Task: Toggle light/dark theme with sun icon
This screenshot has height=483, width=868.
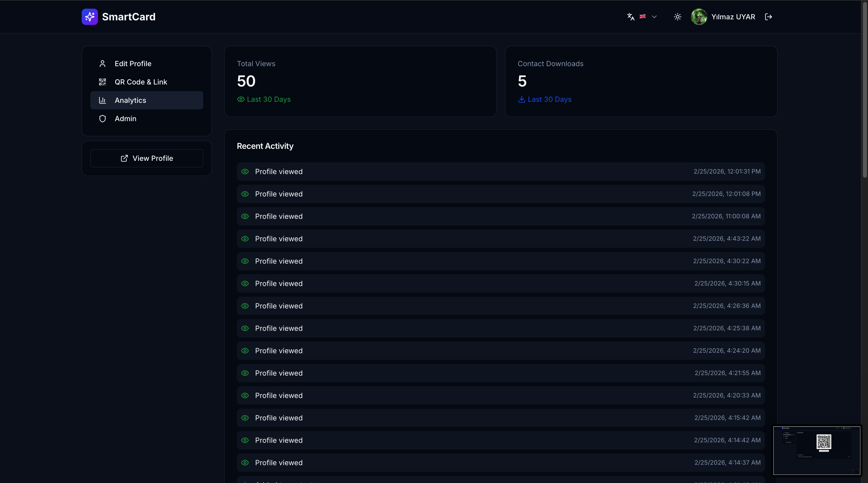Action: pyautogui.click(x=677, y=17)
